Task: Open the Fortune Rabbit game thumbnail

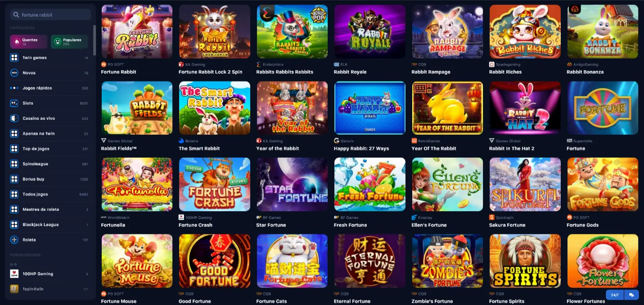Action: [x=137, y=32]
